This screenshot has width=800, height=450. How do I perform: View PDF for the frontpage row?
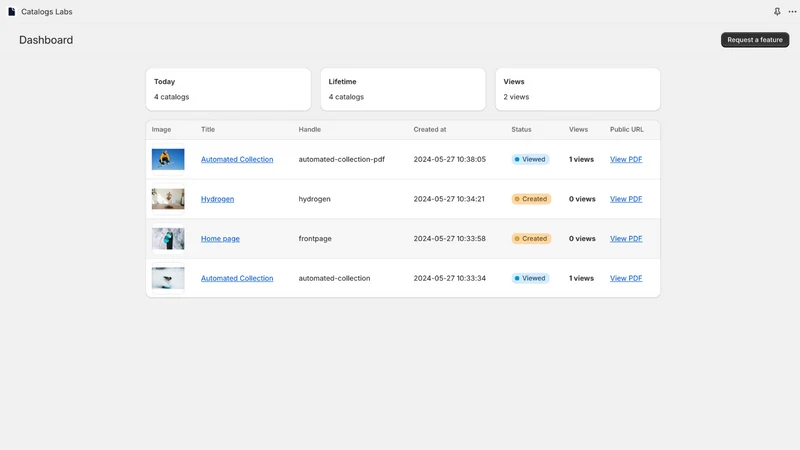tap(626, 238)
